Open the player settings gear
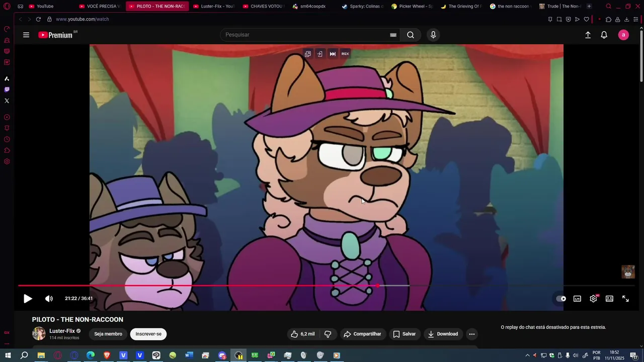Viewport: 644px width, 362px height. coord(594,299)
